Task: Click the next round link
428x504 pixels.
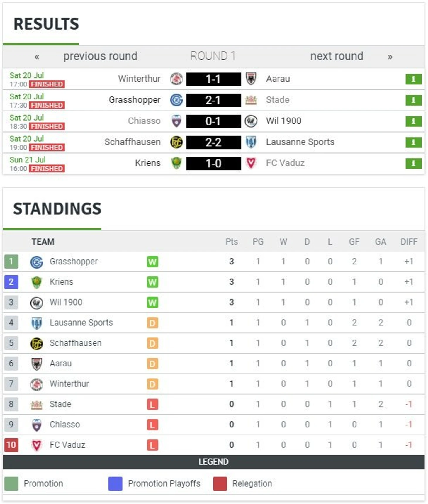Action: [337, 56]
